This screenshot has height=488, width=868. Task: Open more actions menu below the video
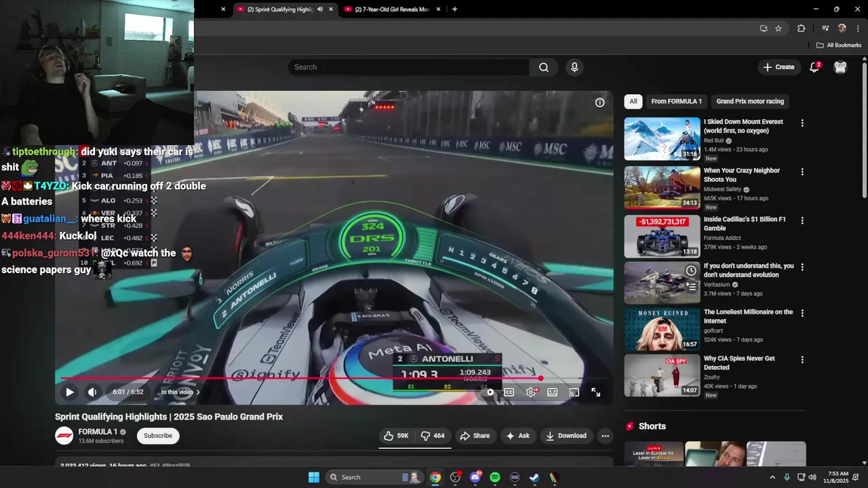click(x=606, y=436)
